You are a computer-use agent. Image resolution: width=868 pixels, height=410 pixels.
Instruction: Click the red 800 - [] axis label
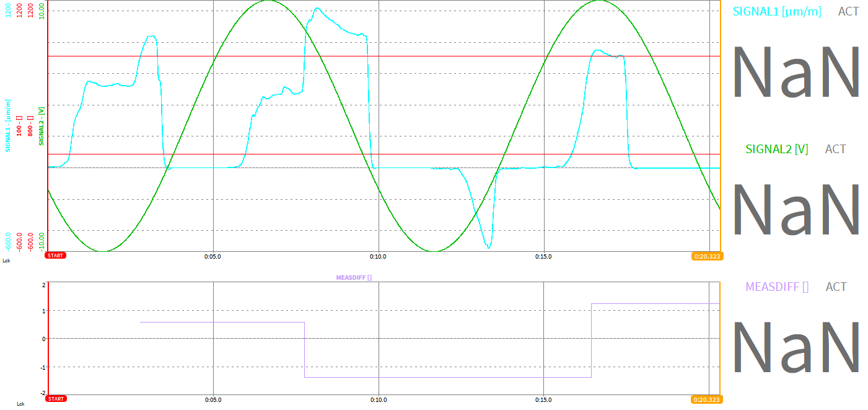[x=30, y=125]
